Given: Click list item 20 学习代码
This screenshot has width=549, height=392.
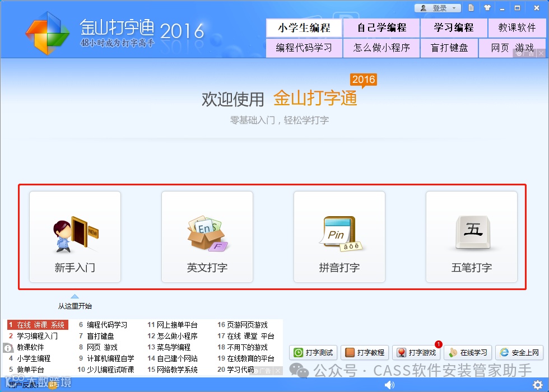Looking at the screenshot, I should (236, 370).
